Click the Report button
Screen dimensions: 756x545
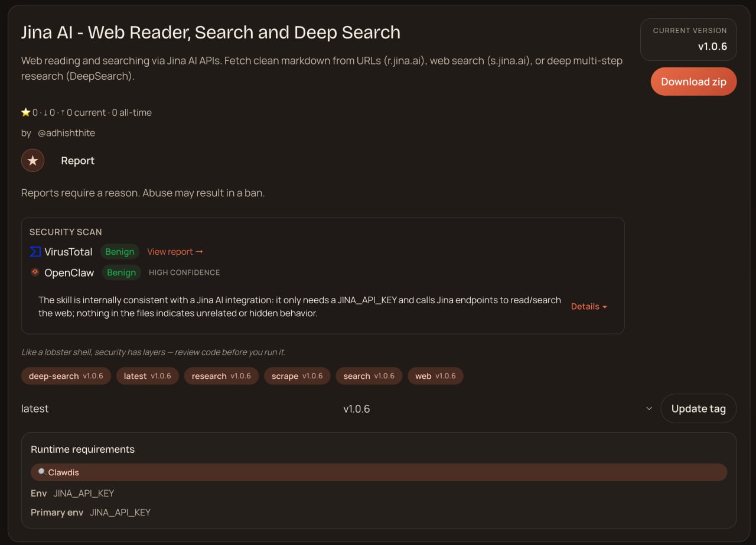pos(77,161)
